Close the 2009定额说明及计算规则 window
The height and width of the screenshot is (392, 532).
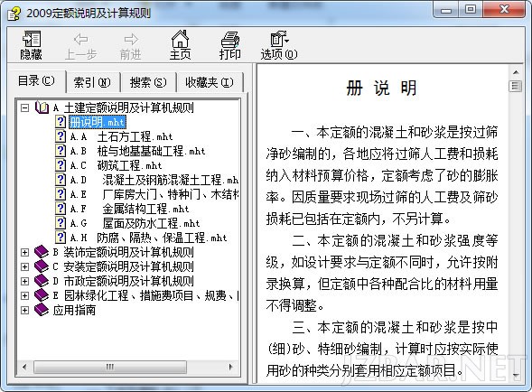(504, 10)
